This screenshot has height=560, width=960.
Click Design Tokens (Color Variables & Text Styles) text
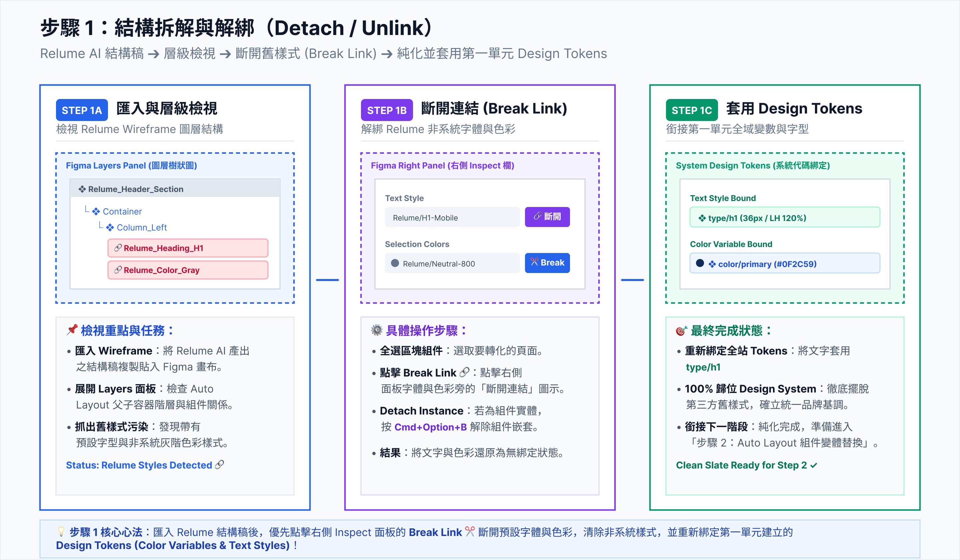(173, 545)
